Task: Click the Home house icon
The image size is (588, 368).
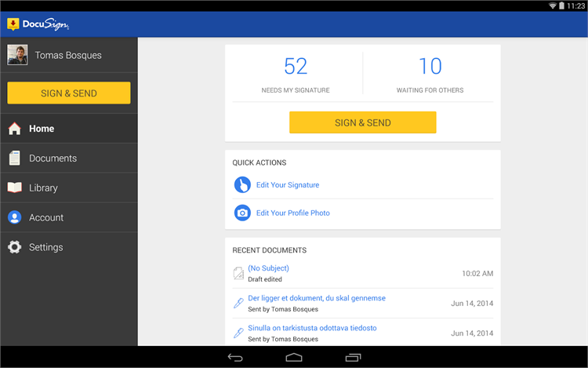Action: tap(15, 129)
